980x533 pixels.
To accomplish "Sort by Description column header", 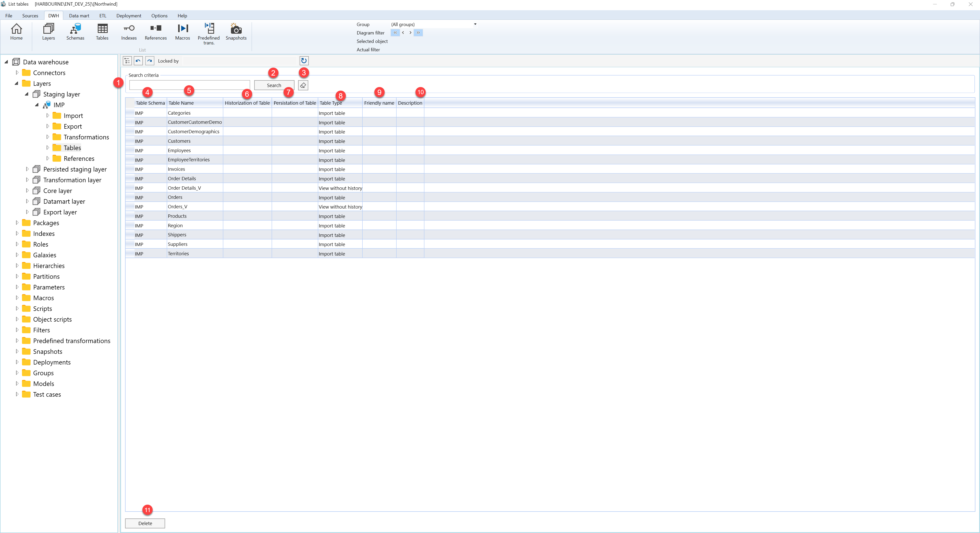I will click(x=410, y=103).
